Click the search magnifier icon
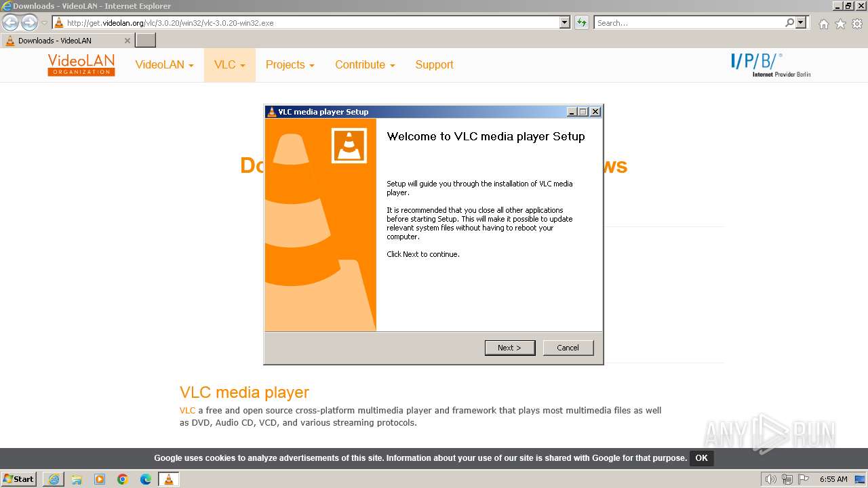 pyautogui.click(x=789, y=22)
